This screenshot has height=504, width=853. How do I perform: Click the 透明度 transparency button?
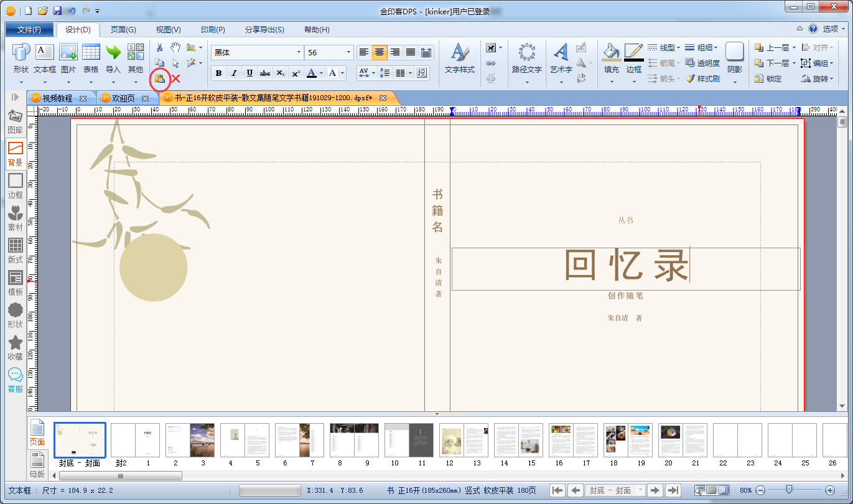click(703, 63)
